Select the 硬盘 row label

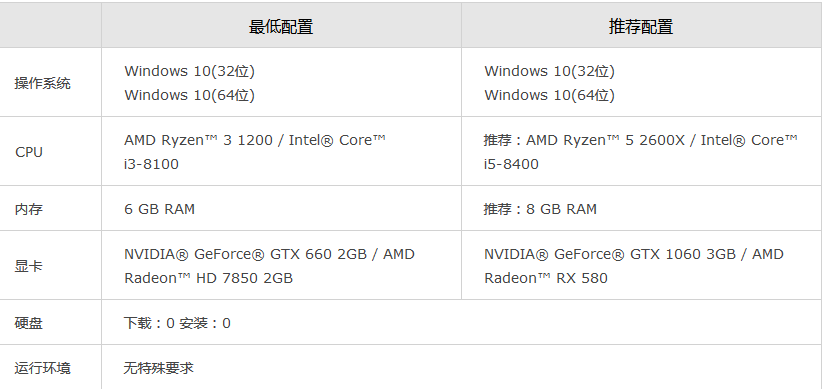pyautogui.click(x=29, y=323)
